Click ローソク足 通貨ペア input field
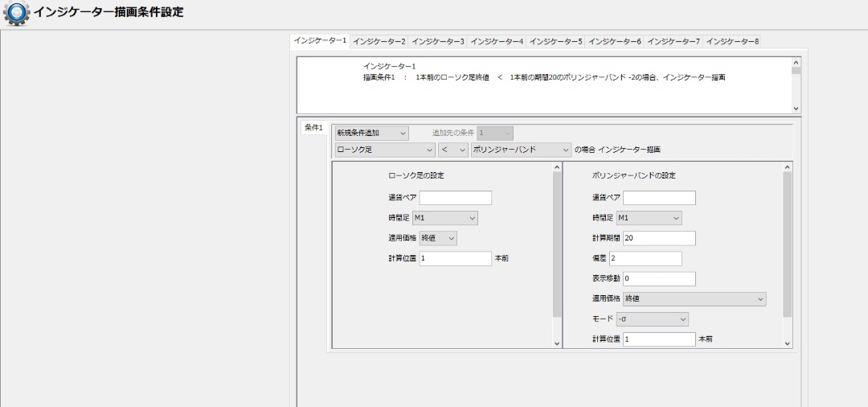This screenshot has height=407, width=868. (455, 198)
